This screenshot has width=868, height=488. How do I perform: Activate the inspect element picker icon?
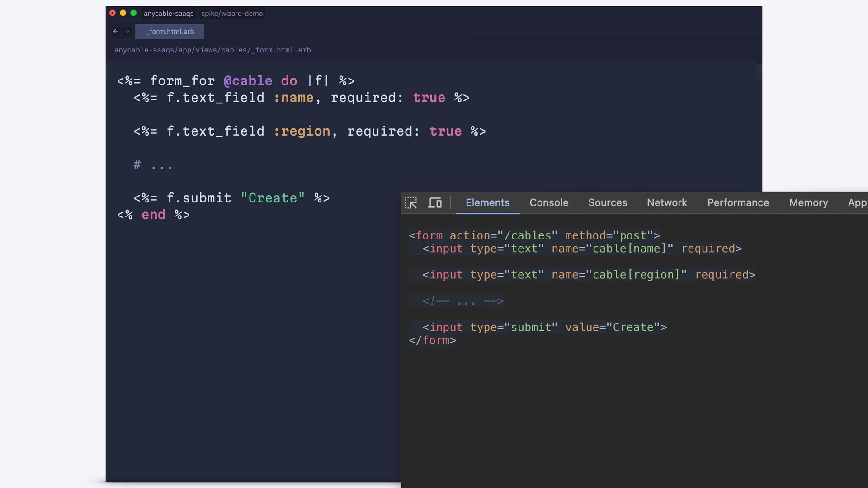(x=410, y=203)
